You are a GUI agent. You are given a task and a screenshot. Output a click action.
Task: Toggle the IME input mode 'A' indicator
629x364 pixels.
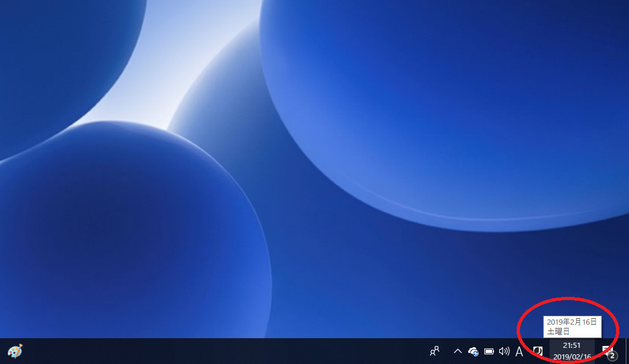[519, 352]
